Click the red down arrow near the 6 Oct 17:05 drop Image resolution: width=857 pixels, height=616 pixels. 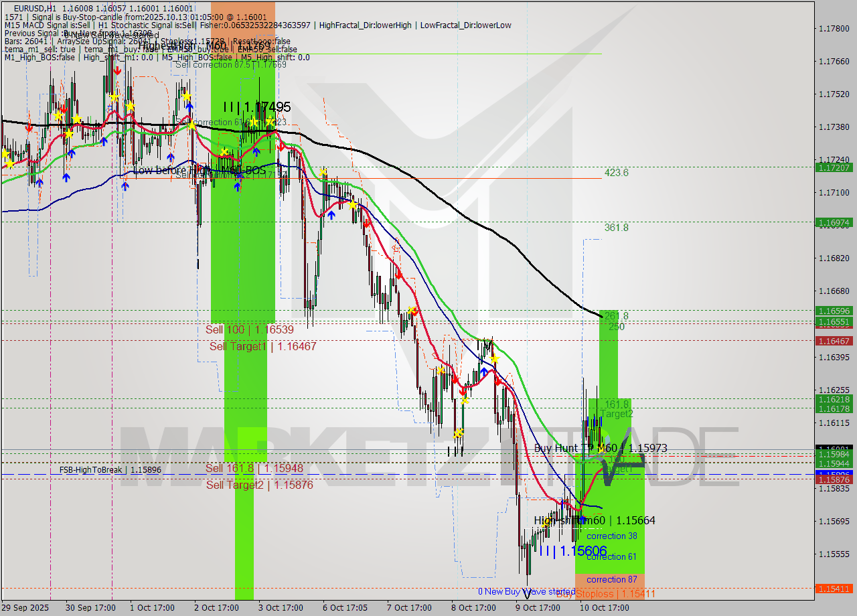(366, 222)
